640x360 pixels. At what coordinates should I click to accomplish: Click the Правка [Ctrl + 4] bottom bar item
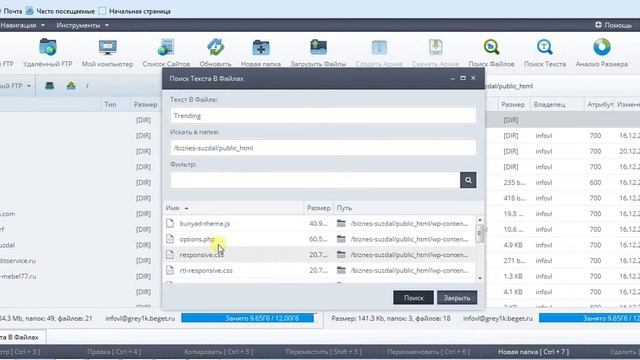click(x=114, y=351)
